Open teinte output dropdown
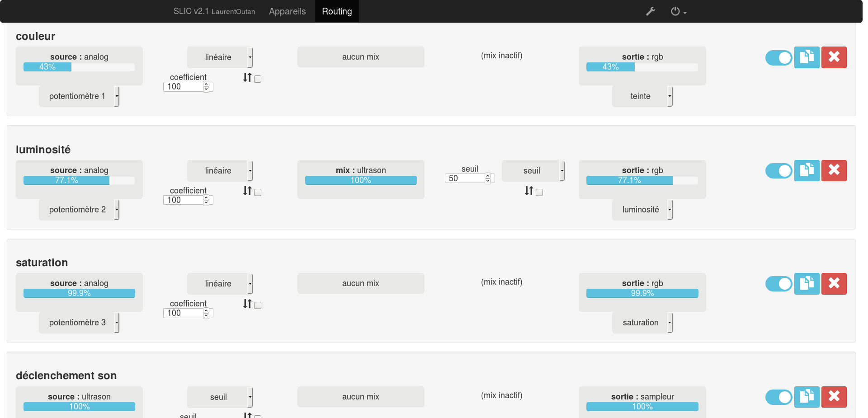868x418 pixels. (642, 96)
